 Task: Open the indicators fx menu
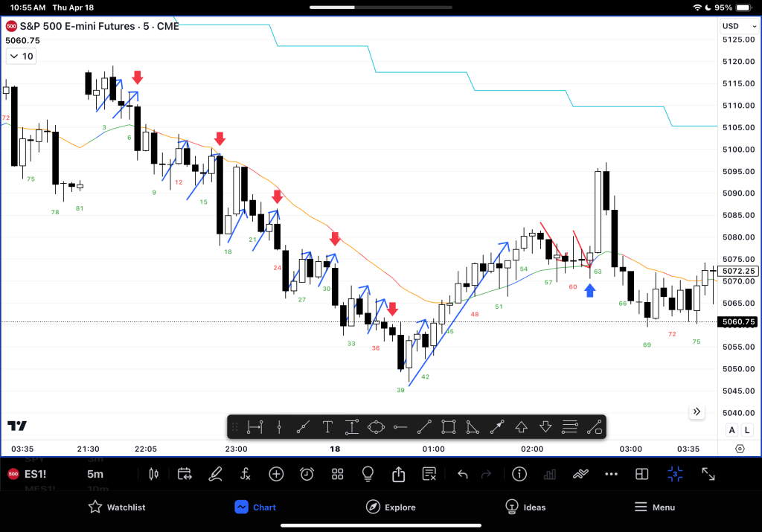246,474
